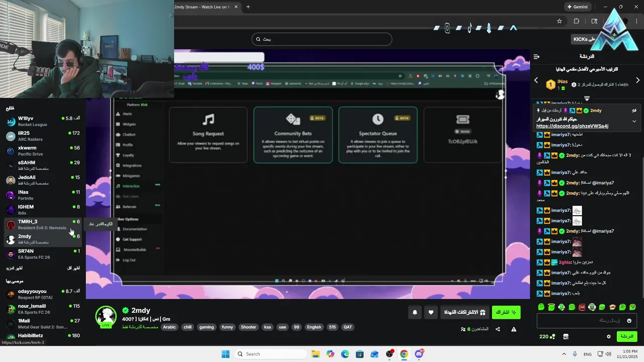Select the Arabic tag
Screen dimensions: 644x362
(170, 327)
